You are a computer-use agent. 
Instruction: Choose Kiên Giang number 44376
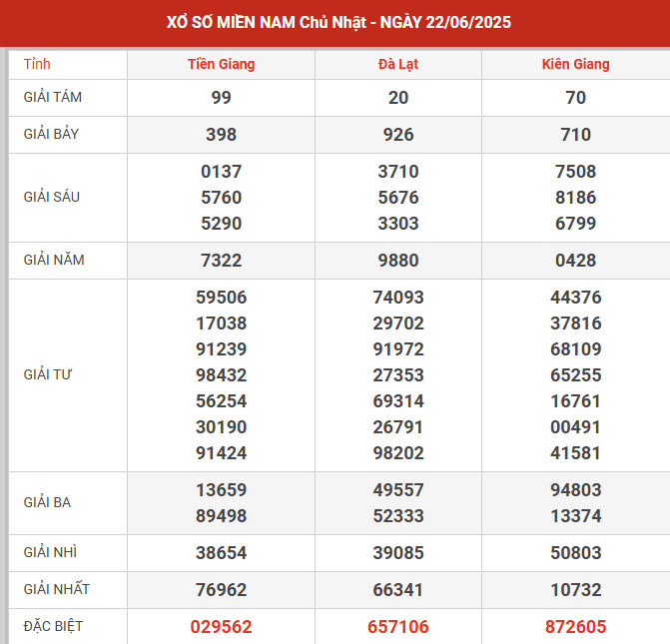[575, 298]
